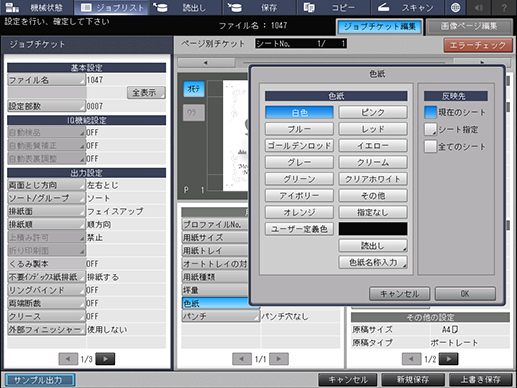
Task: Select 白色 paper color
Action: click(299, 112)
